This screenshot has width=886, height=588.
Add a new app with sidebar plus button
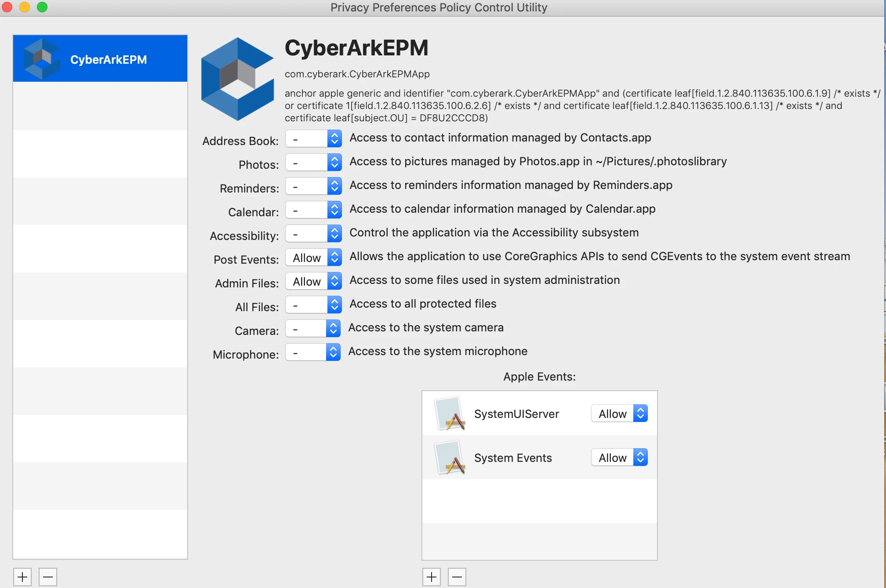tap(22, 577)
